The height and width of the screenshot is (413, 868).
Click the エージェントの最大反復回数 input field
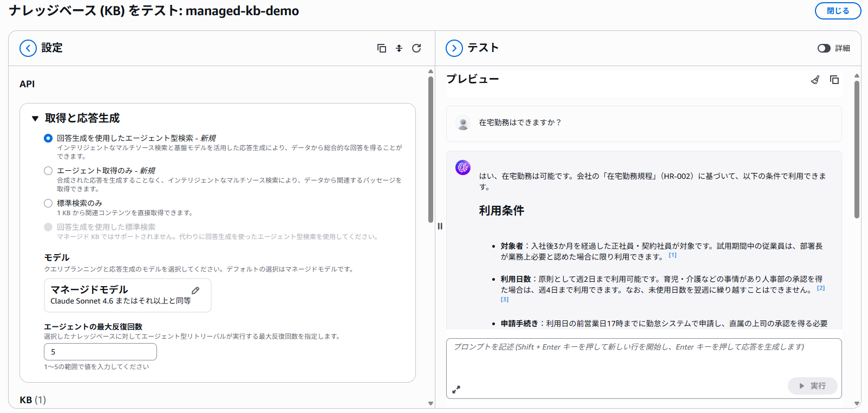100,352
